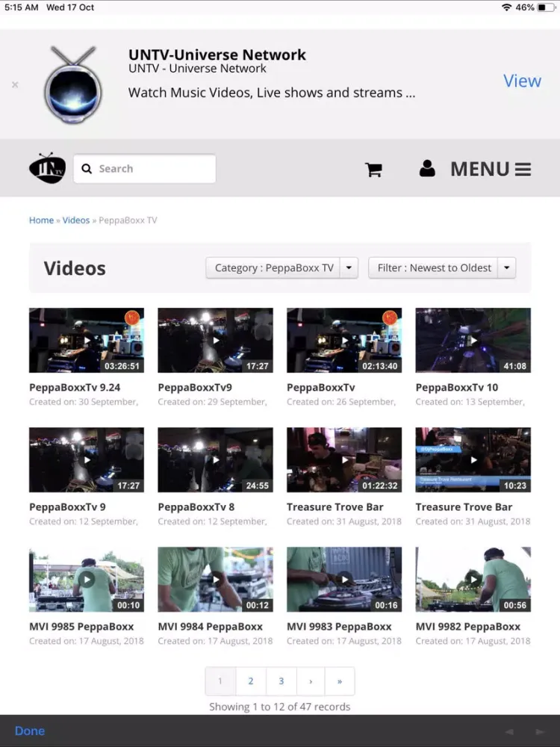
Task: Focus the Search input field
Action: (x=145, y=169)
